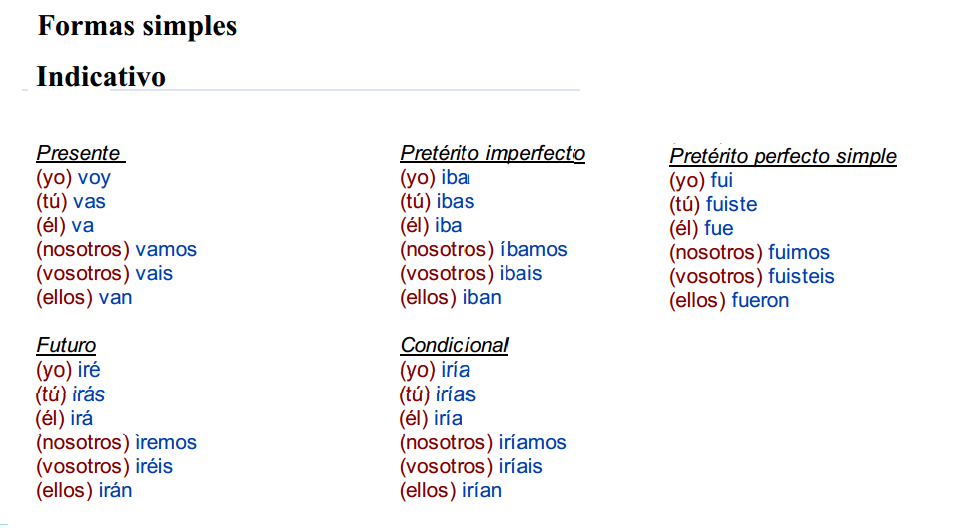976x531 pixels.
Task: Click the verb form 'íbamos'
Action: (533, 250)
